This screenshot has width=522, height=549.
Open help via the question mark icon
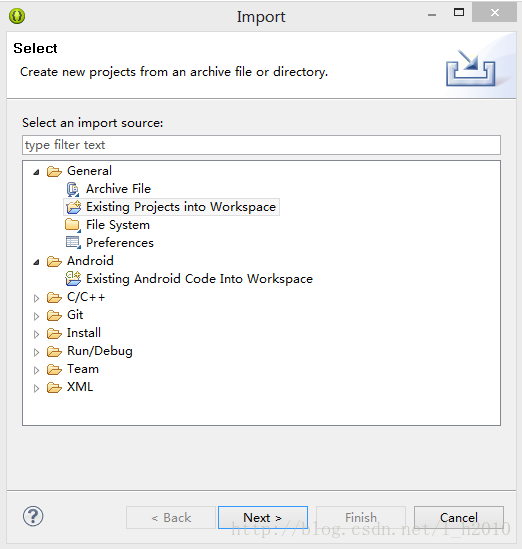(x=33, y=516)
